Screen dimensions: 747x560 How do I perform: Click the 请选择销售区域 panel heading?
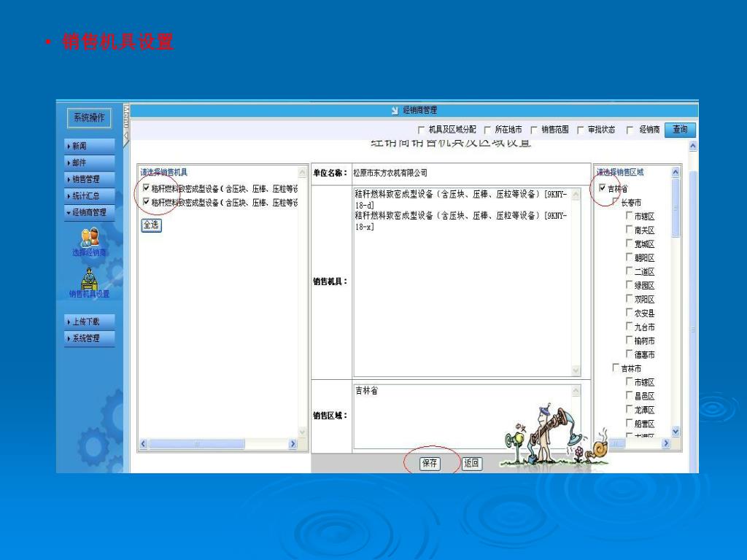620,172
